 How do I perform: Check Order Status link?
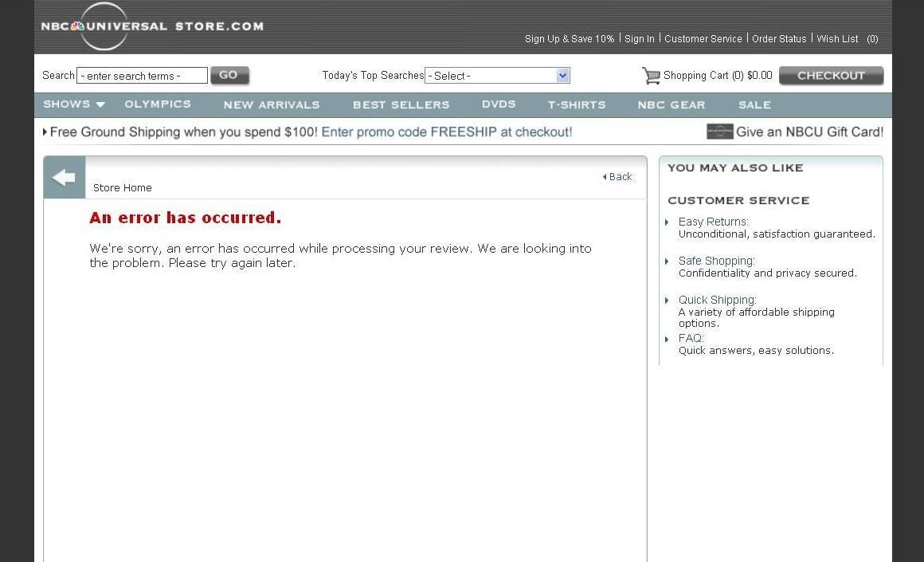(x=779, y=39)
